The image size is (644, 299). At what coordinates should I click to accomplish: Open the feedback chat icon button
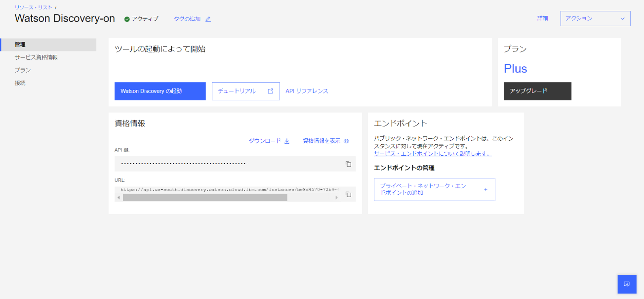pos(627,284)
